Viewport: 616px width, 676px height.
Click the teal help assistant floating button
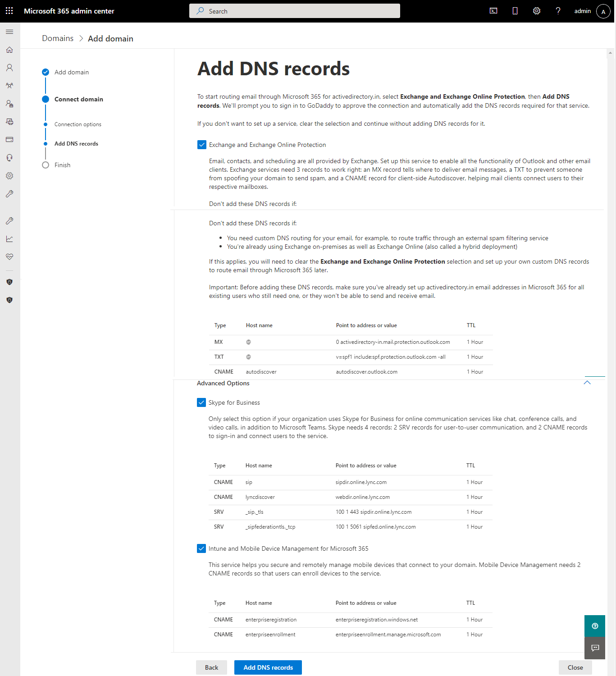tap(595, 626)
